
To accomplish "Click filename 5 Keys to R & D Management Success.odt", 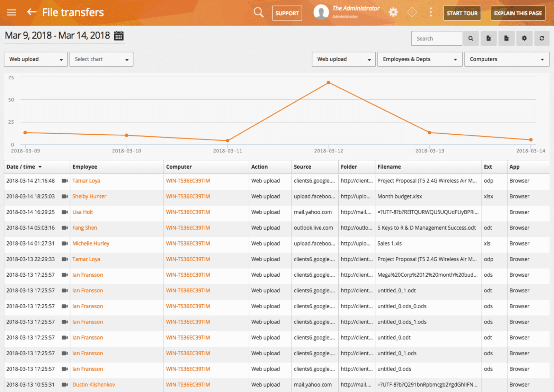I will (x=427, y=228).
